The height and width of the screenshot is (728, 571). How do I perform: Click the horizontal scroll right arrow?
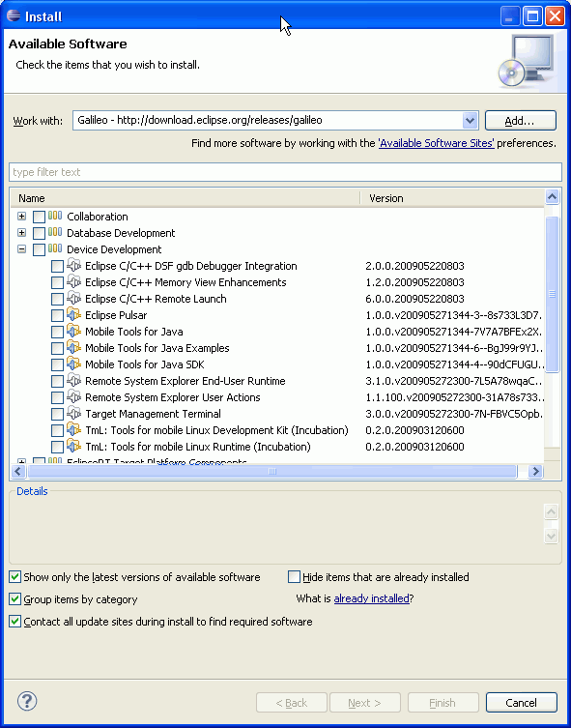[x=536, y=471]
